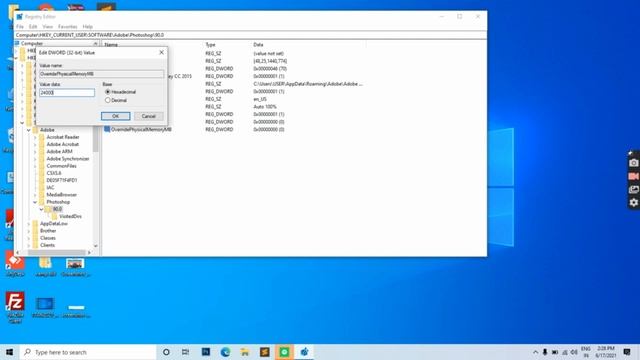This screenshot has width=640, height=360.
Task: Open the Windows Start menu
Action: 9,352
